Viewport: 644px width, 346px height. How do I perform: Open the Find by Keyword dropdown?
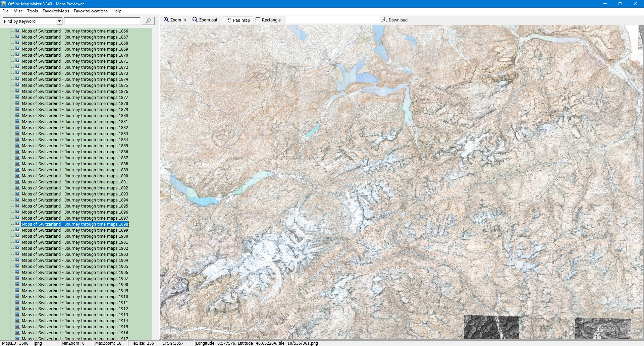(x=59, y=21)
